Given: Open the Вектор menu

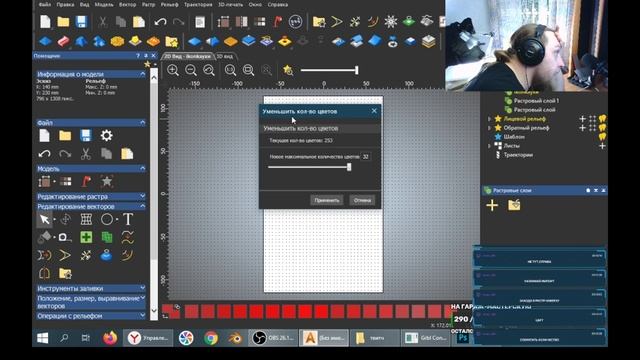Looking at the screenshot, I should (128, 4).
